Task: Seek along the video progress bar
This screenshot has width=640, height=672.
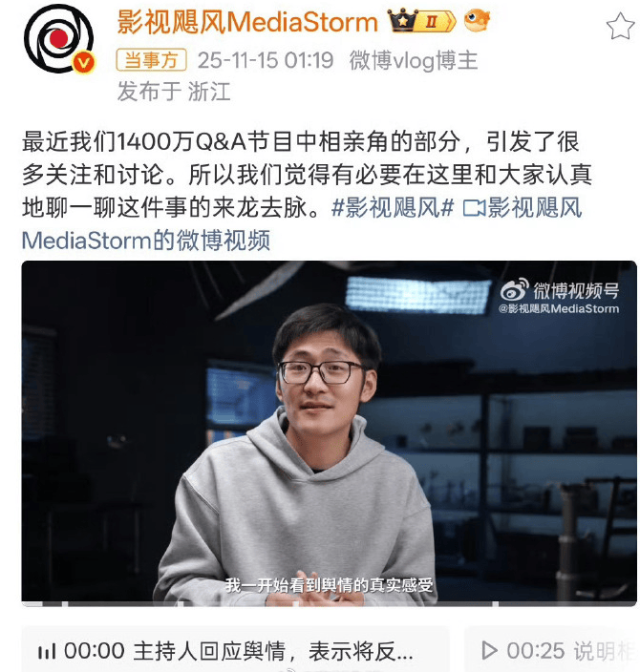Action: coord(329,604)
